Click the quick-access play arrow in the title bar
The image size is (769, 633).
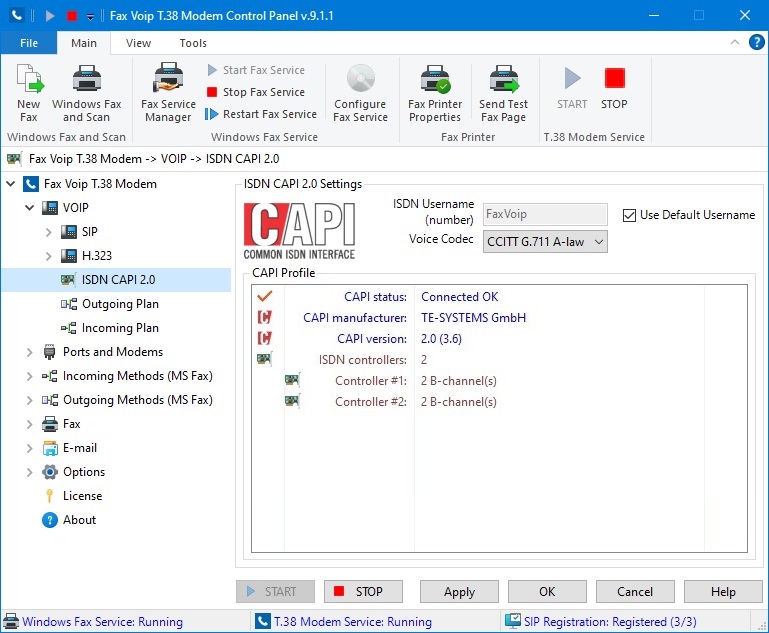pos(50,16)
